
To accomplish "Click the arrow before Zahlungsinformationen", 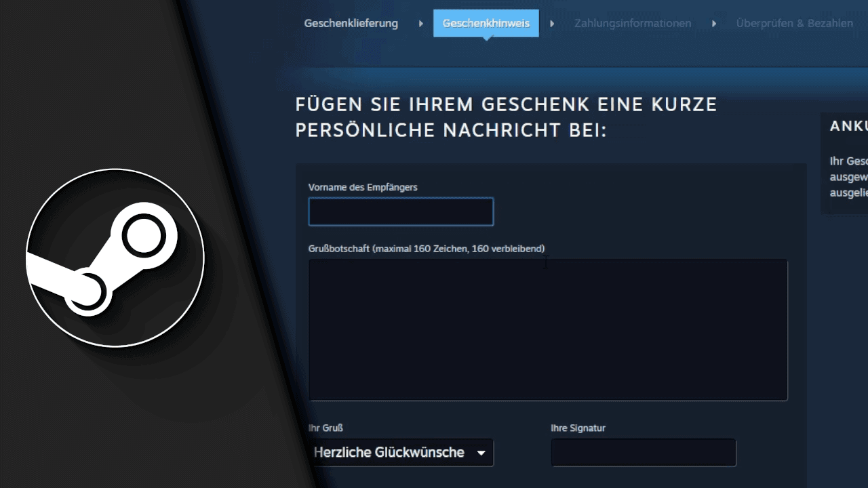I will [x=552, y=24].
